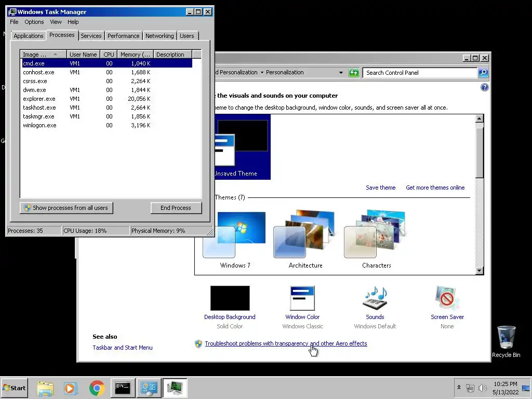The height and width of the screenshot is (399, 532).
Task: Switch to the Users tab
Action: tap(187, 36)
